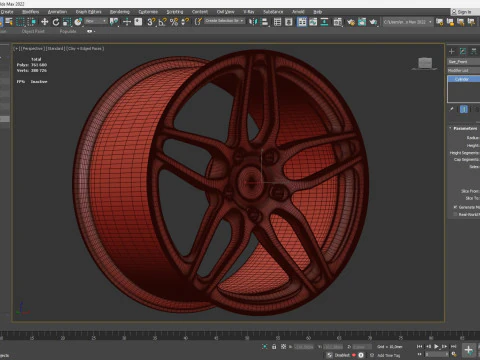Switch to the Create panel tab
This screenshot has width=480, height=360.
[452, 51]
